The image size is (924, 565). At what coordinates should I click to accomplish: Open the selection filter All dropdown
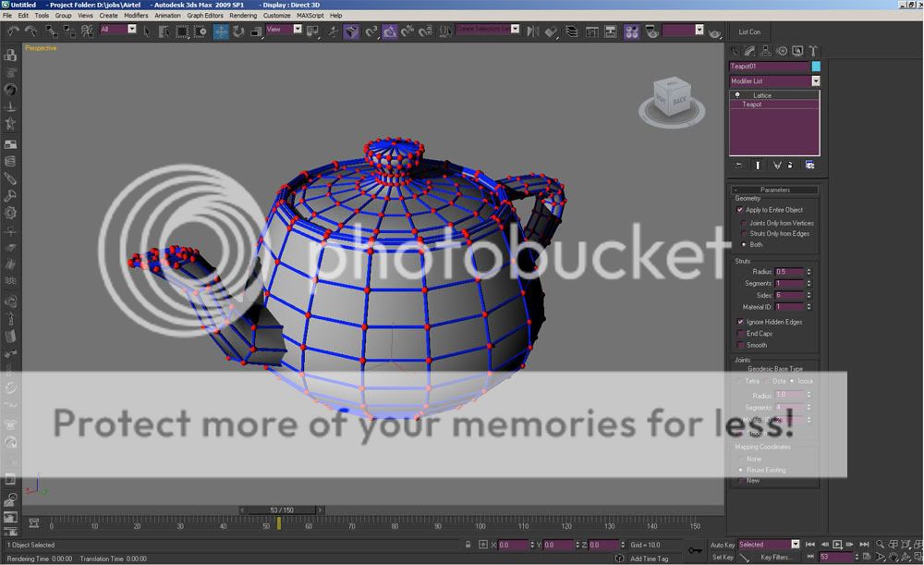[118, 30]
